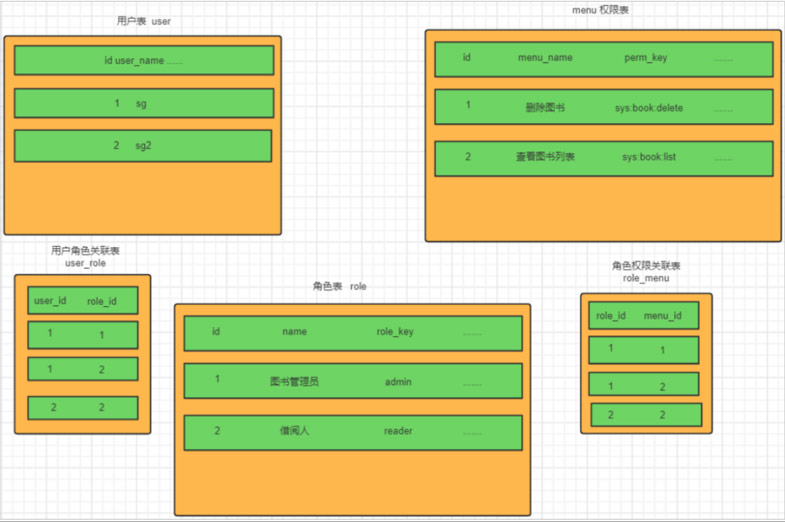Select role_menu row with values 2 and 2
This screenshot has width=785, height=522.
click(x=646, y=415)
